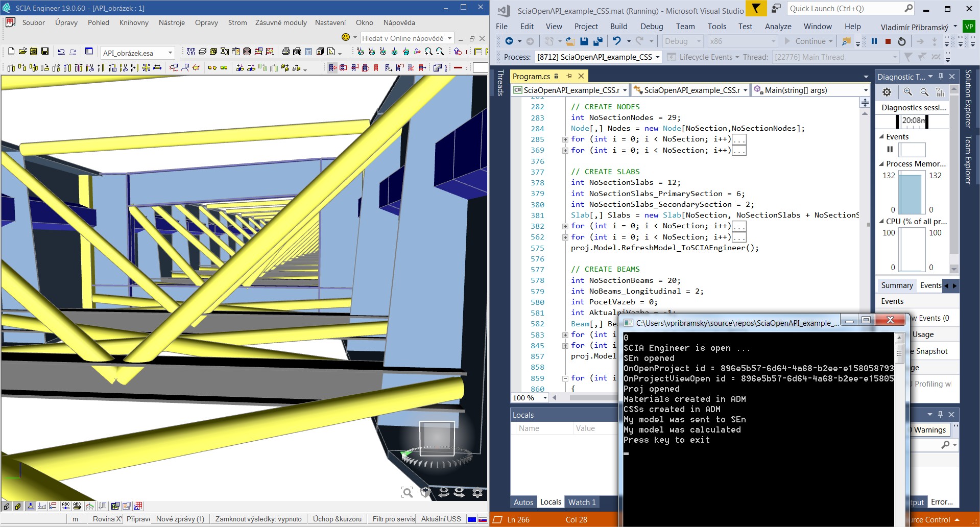Click the yellow smiley feedback icon
The width and height of the screenshot is (980, 527).
click(x=346, y=37)
